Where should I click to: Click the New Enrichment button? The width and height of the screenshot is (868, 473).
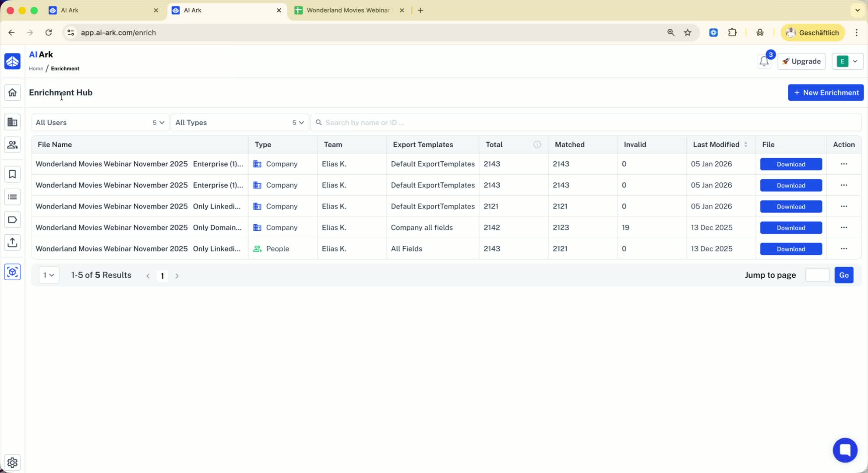[x=826, y=92]
